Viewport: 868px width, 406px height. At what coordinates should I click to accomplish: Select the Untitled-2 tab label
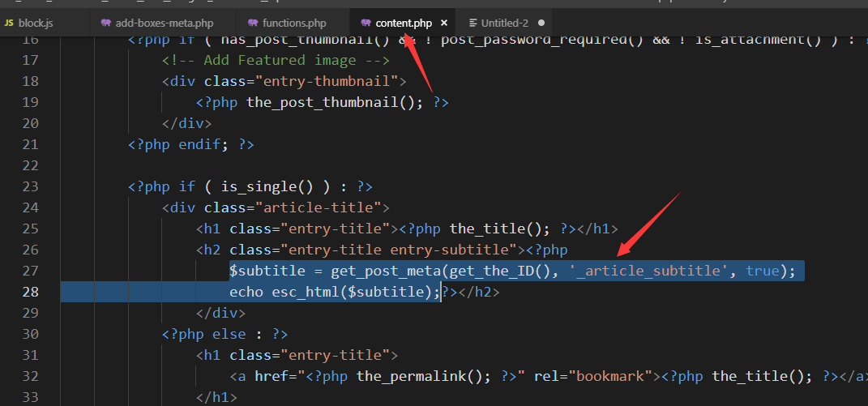[504, 23]
